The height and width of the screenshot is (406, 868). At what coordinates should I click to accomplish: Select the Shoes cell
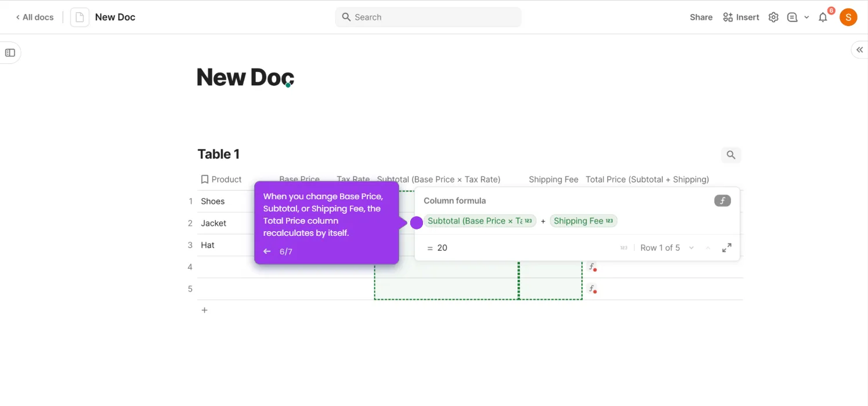[x=213, y=202]
